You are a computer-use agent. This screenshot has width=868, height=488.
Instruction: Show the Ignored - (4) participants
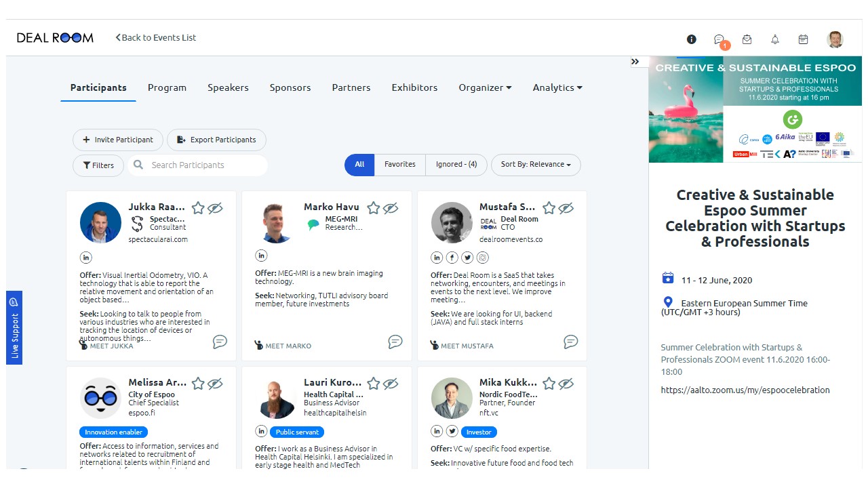click(x=456, y=165)
